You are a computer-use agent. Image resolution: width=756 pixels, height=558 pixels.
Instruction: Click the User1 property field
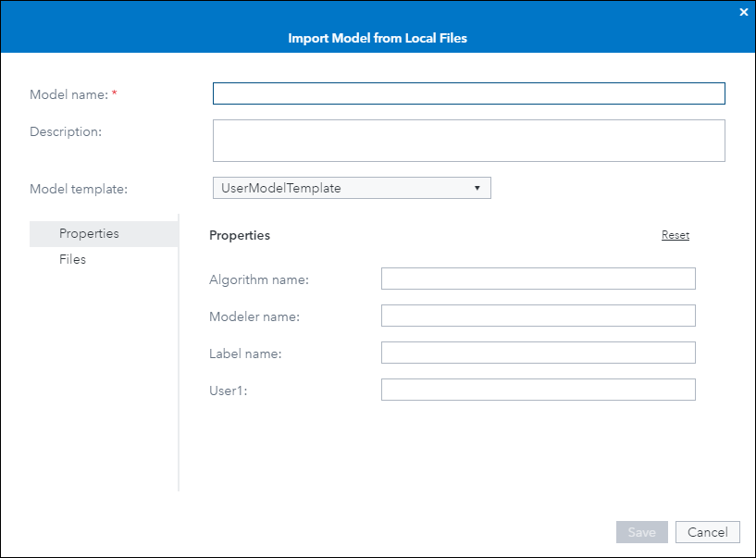click(x=538, y=390)
